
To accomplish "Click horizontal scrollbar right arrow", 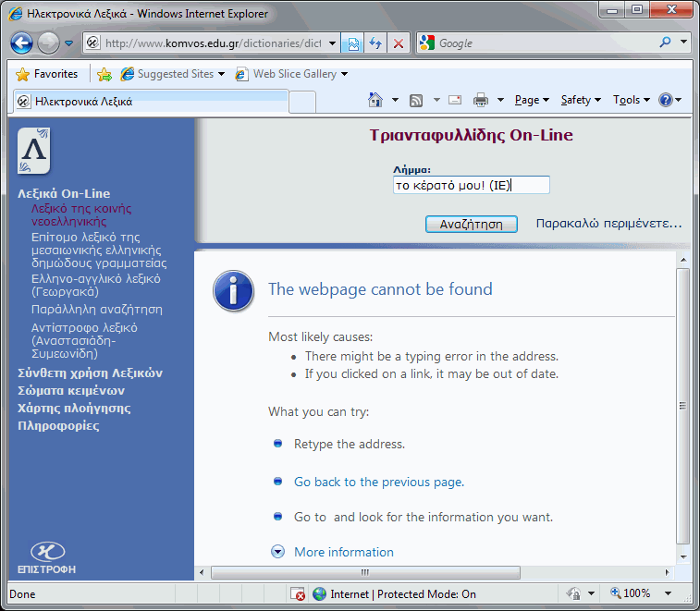I will point(667,572).
